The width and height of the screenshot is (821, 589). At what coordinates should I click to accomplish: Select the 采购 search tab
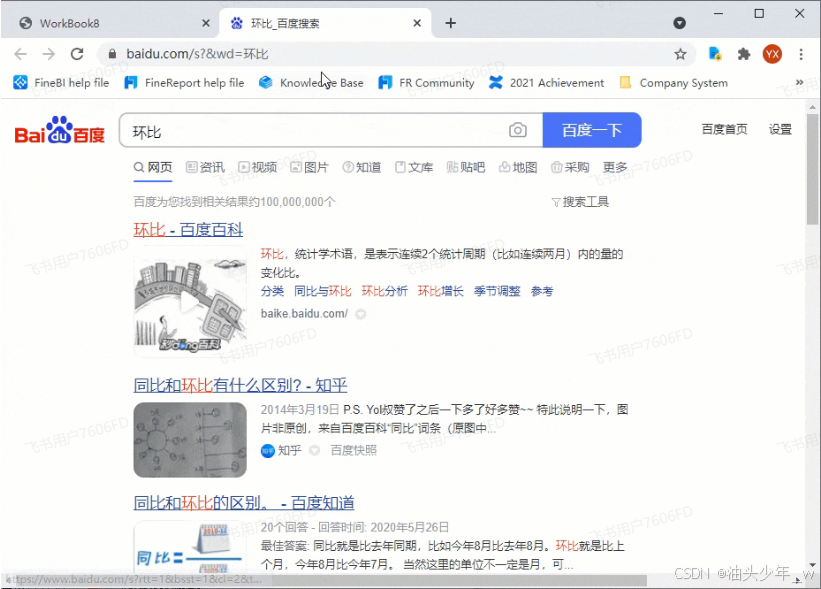pos(570,168)
